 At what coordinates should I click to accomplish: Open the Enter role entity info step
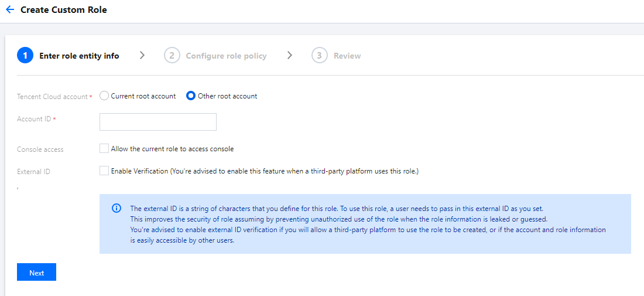[79, 56]
